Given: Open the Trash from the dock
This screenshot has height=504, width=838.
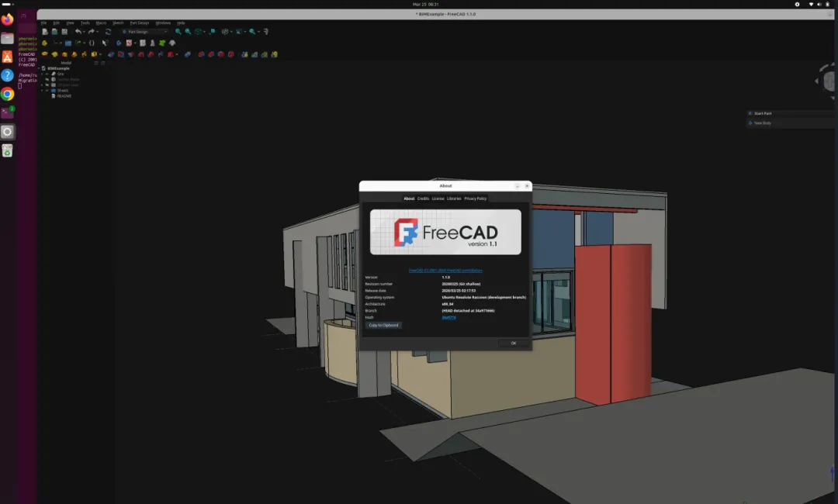Looking at the screenshot, I should coord(8,151).
